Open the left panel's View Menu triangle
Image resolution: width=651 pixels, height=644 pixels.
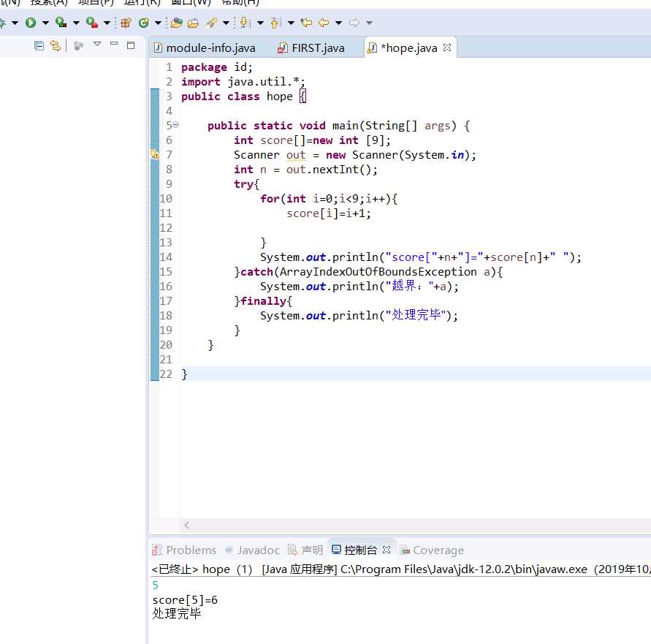point(97,44)
